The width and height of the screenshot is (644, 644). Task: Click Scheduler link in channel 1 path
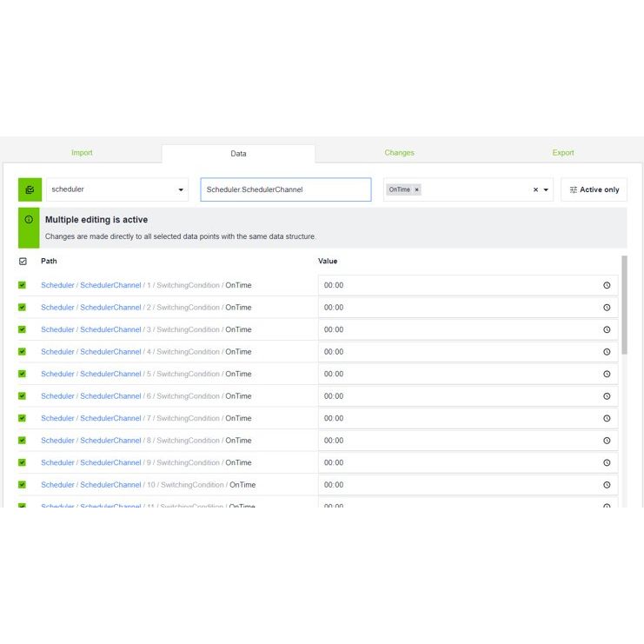point(57,285)
